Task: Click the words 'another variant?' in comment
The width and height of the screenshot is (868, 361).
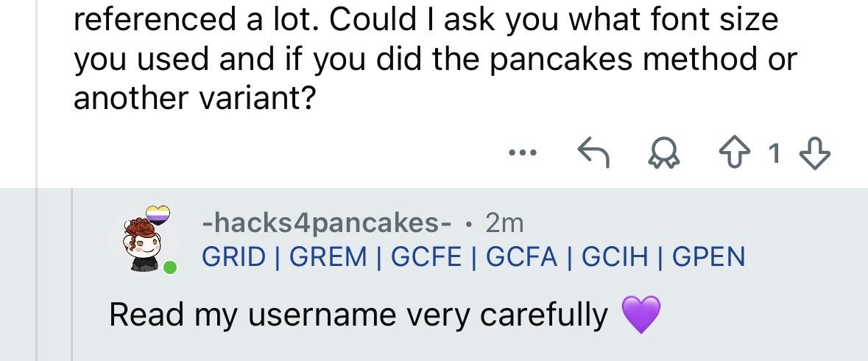Action: coord(194,97)
